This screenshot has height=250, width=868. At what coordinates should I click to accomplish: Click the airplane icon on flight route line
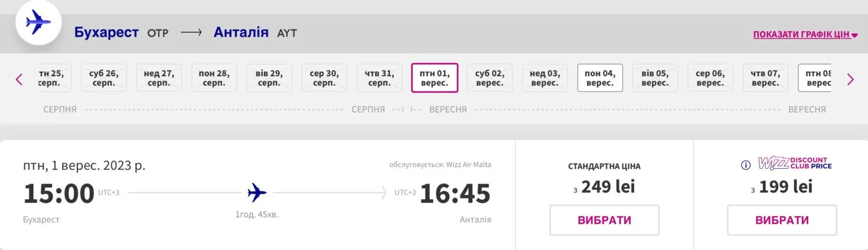pos(257,193)
